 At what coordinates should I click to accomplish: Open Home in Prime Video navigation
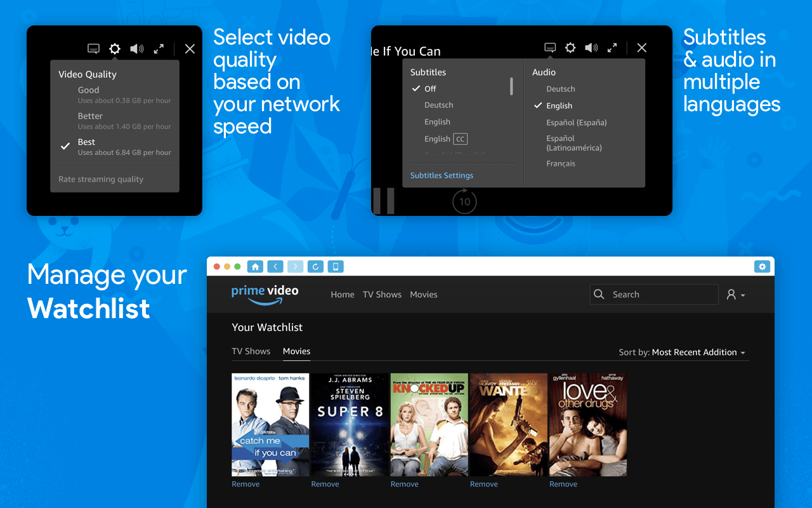(x=343, y=295)
